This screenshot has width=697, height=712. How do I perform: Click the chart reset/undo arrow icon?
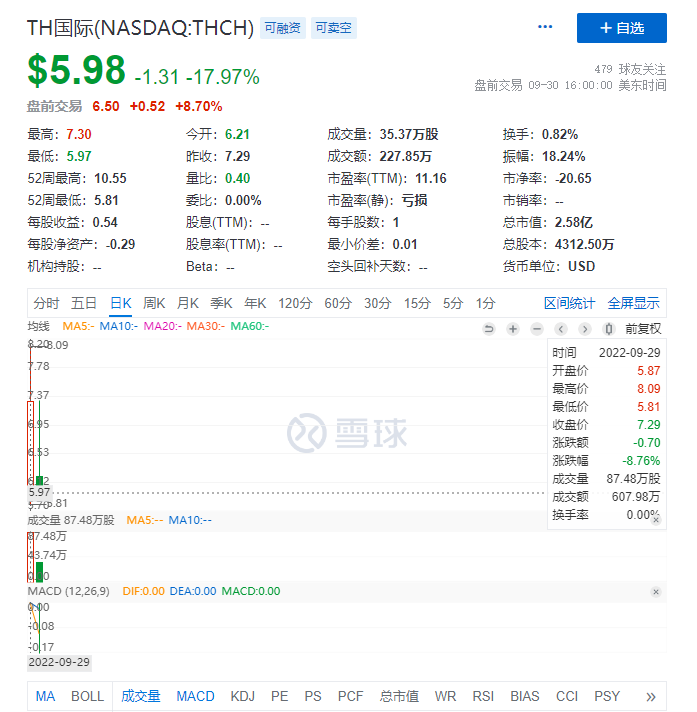tap(489, 329)
